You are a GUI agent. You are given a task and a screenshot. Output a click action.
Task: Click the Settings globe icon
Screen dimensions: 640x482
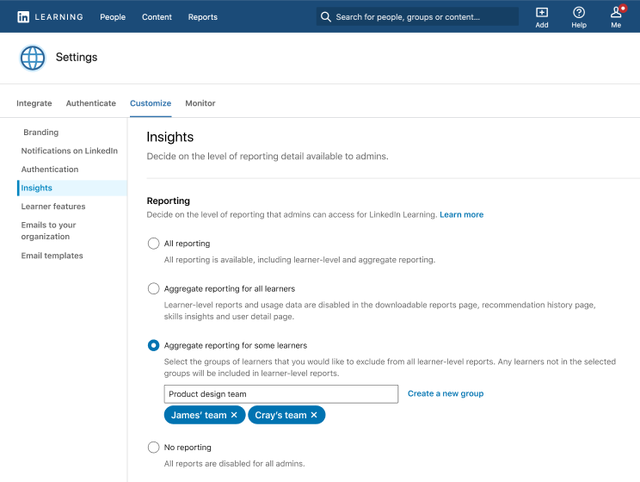tap(33, 58)
